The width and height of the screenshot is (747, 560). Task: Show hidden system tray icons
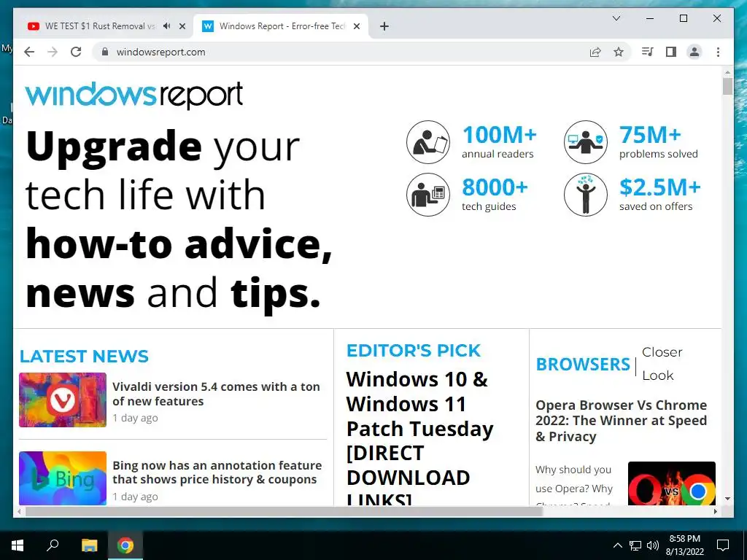tap(617, 545)
